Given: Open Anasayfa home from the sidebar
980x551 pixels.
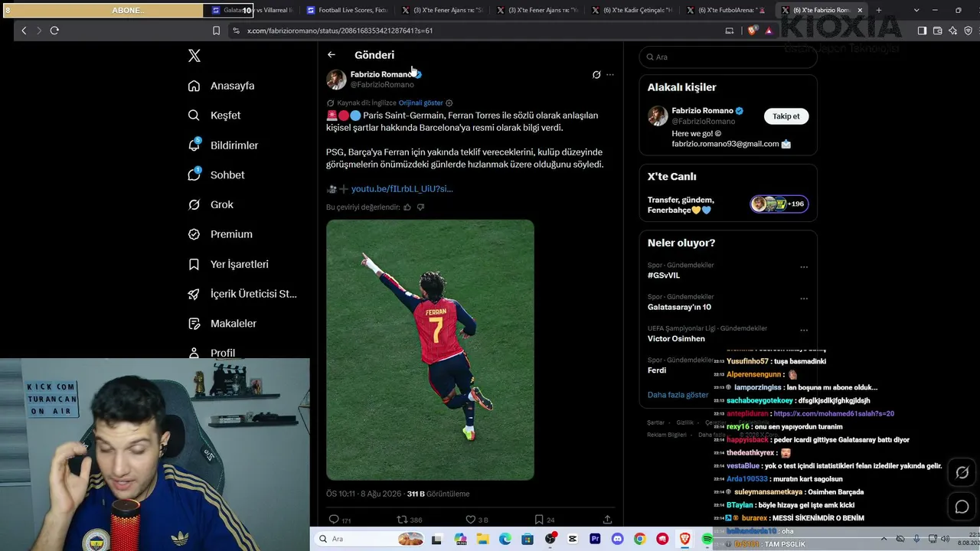Looking at the screenshot, I should tap(221, 86).
